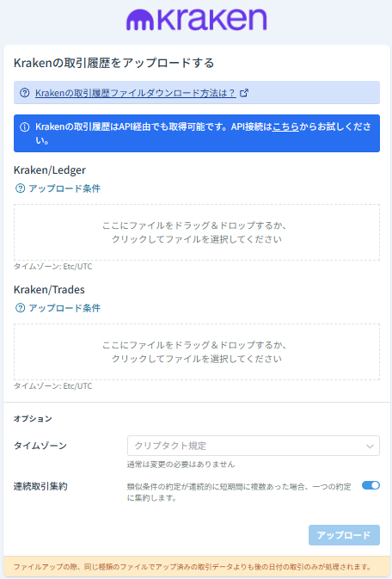Open the タイムゾーン dropdown
The height and width of the screenshot is (579, 392).
tap(254, 446)
